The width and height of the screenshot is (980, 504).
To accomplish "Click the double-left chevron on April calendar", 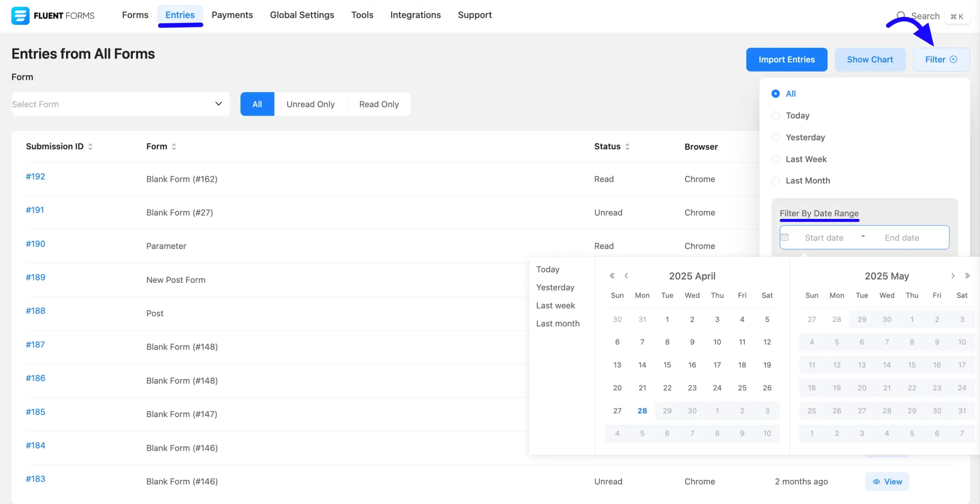I will tap(611, 276).
